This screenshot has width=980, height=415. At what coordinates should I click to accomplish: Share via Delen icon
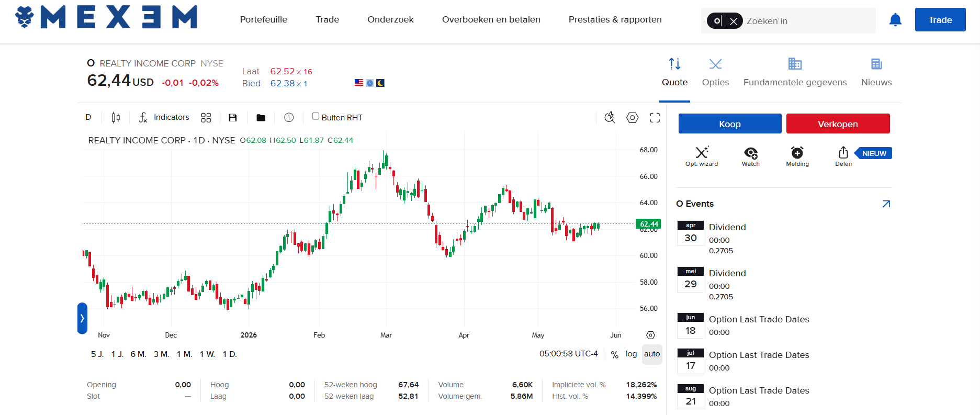(843, 156)
